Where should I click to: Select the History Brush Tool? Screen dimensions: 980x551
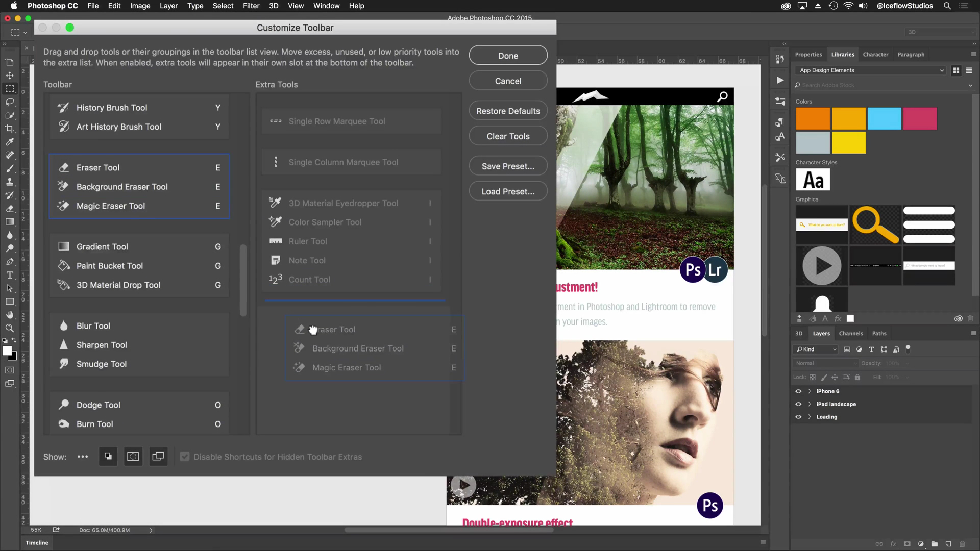click(x=112, y=107)
